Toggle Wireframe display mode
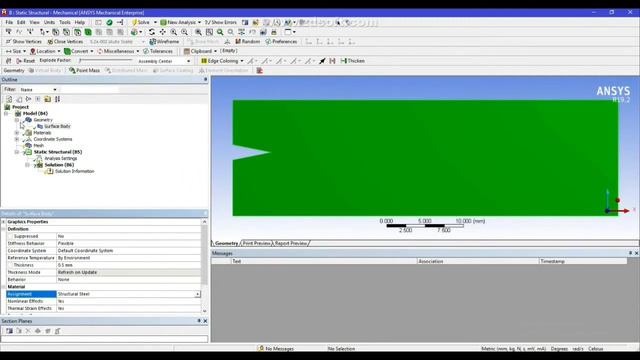The image size is (640, 360). pyautogui.click(x=164, y=41)
